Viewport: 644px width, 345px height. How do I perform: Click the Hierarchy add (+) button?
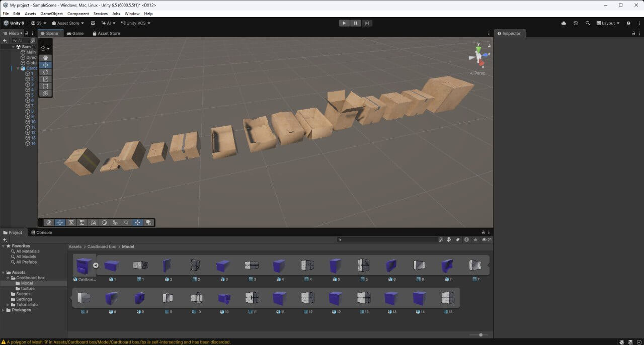click(5, 40)
